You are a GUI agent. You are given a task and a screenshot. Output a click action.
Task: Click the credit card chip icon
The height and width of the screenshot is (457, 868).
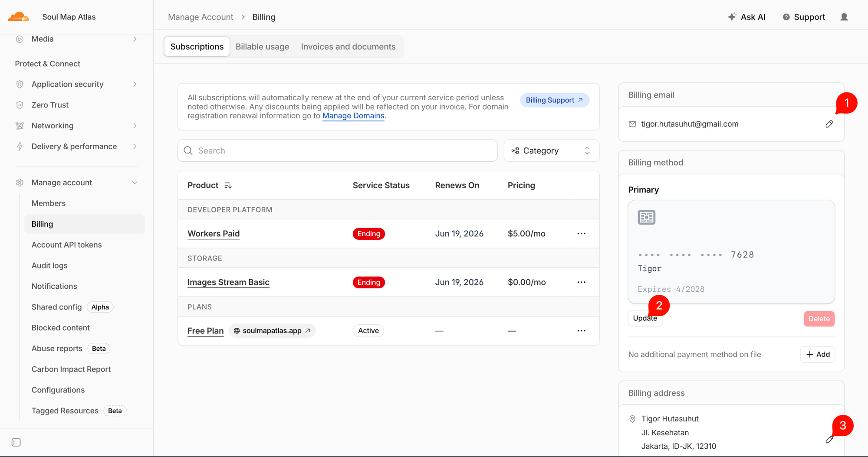pyautogui.click(x=646, y=217)
